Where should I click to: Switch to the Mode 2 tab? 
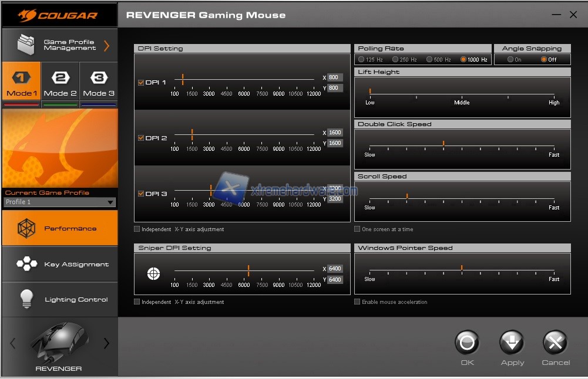pyautogui.click(x=60, y=84)
